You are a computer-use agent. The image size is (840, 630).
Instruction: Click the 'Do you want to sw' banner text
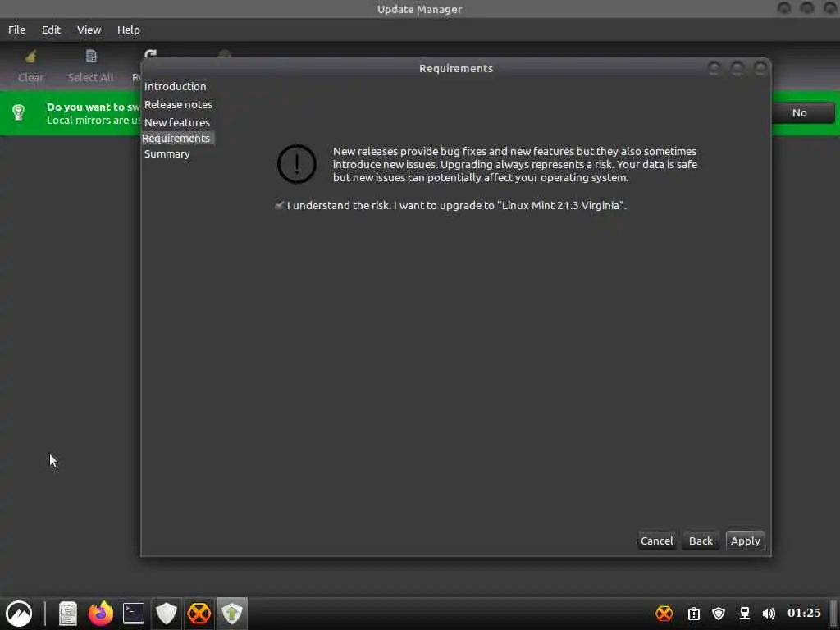point(94,107)
